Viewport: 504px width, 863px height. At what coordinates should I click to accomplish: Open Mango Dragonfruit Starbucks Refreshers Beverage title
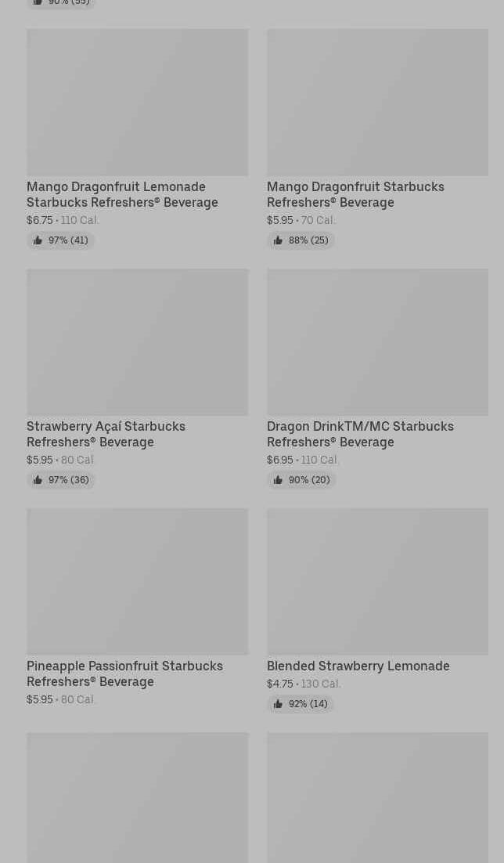[355, 194]
